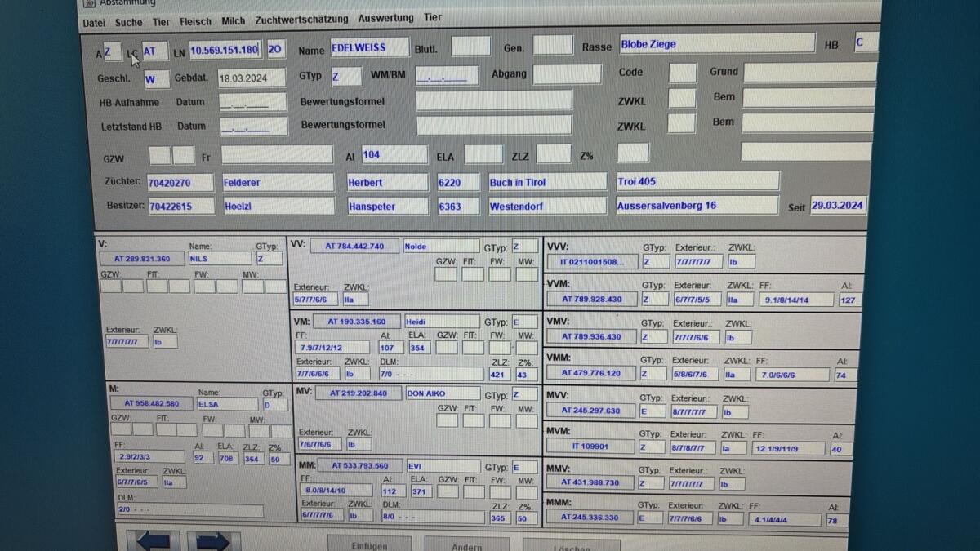
Task: Click the breeder surname field Felderer
Action: point(278,182)
